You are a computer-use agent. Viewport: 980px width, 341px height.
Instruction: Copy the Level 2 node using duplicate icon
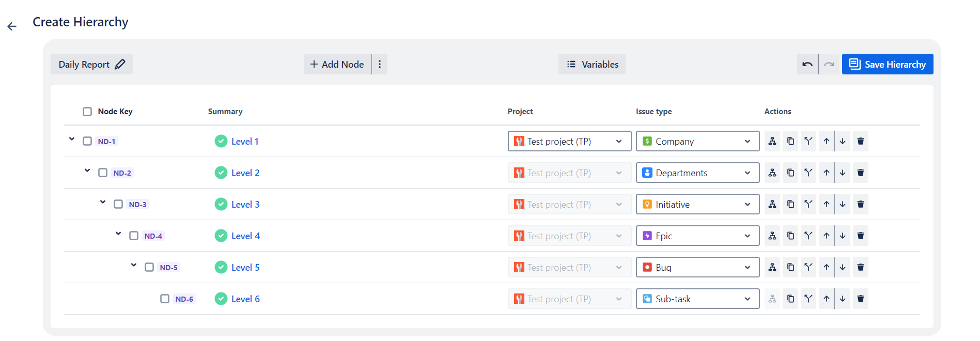point(790,173)
